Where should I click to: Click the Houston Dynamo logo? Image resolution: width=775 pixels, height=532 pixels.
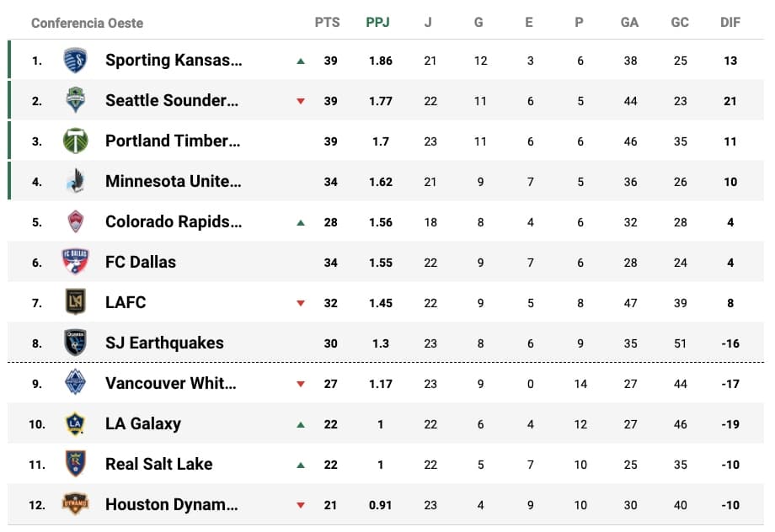[x=76, y=504]
